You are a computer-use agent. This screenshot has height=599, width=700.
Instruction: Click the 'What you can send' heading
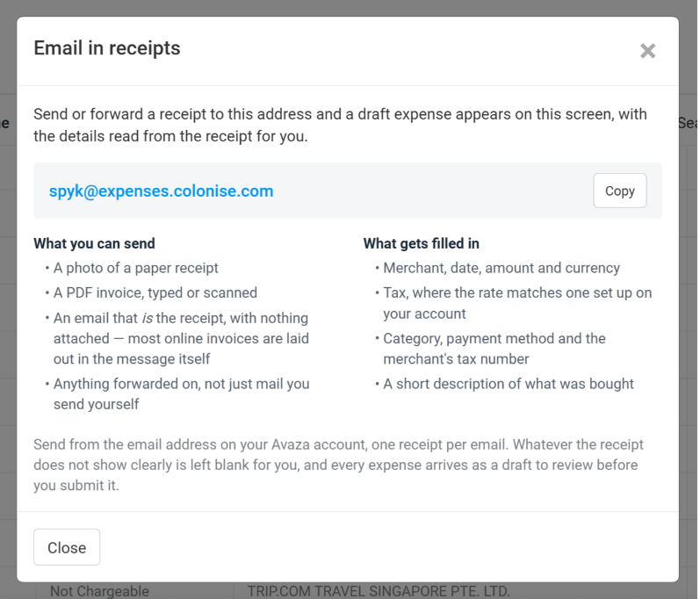pyautogui.click(x=94, y=243)
